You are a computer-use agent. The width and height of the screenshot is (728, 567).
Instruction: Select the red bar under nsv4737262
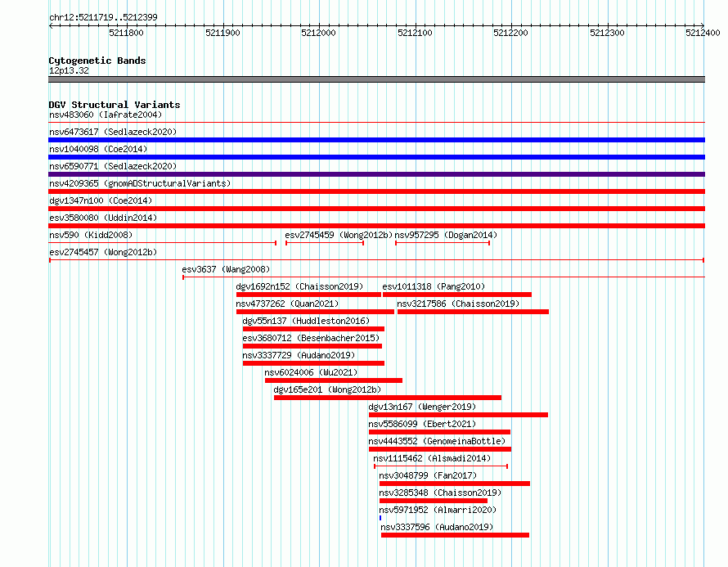pyautogui.click(x=315, y=312)
